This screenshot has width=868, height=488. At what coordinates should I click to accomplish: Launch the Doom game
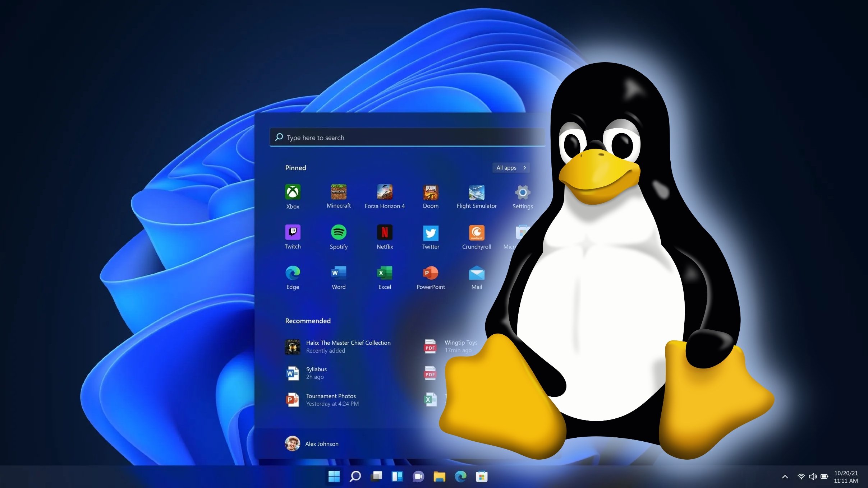coord(431,196)
